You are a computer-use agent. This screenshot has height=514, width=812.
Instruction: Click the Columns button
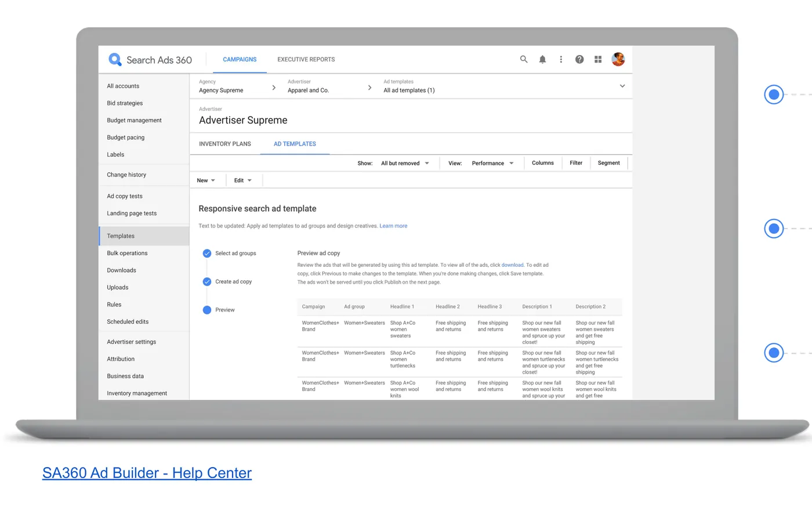pos(543,163)
